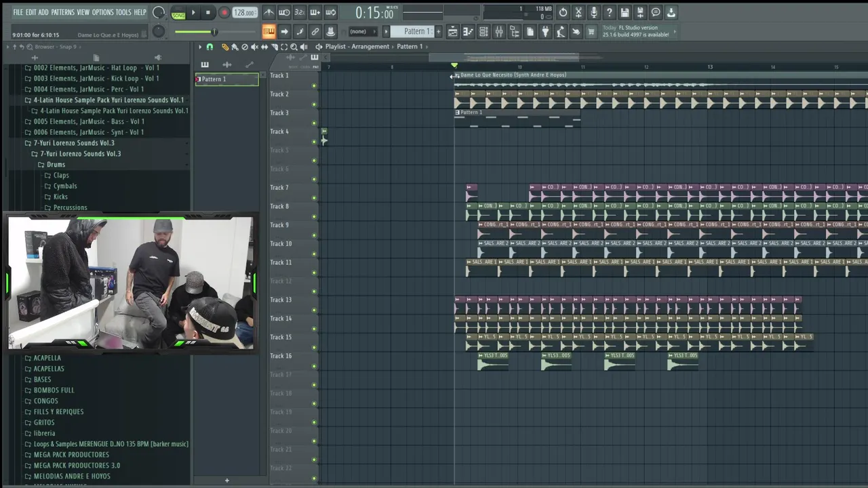Mute Track 11 with its green dot
Viewport: 868px width, 488px height.
[x=313, y=272]
